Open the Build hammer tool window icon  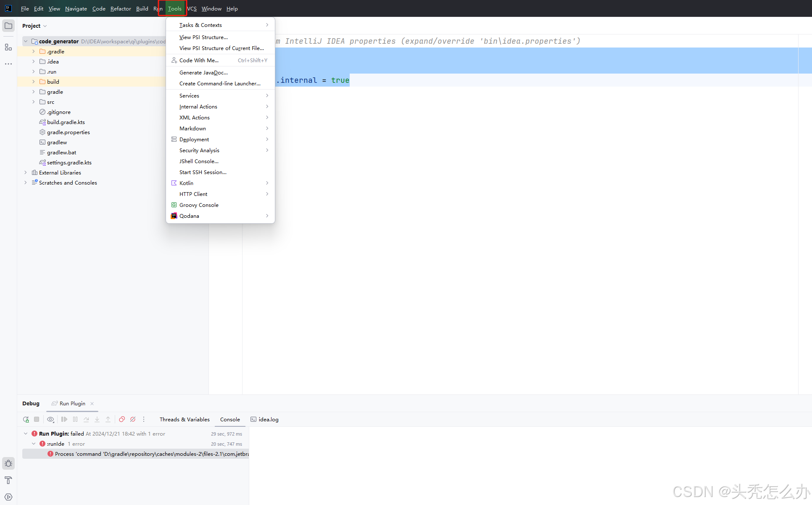[8, 480]
